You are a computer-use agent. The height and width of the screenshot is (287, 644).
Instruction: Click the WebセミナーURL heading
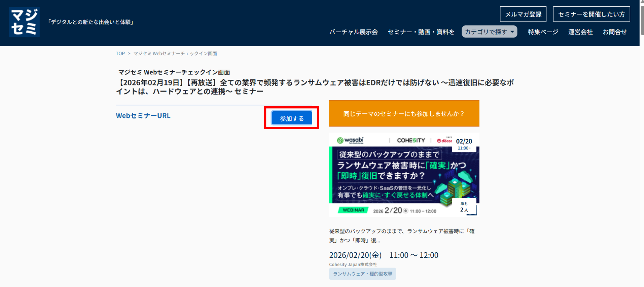143,116
